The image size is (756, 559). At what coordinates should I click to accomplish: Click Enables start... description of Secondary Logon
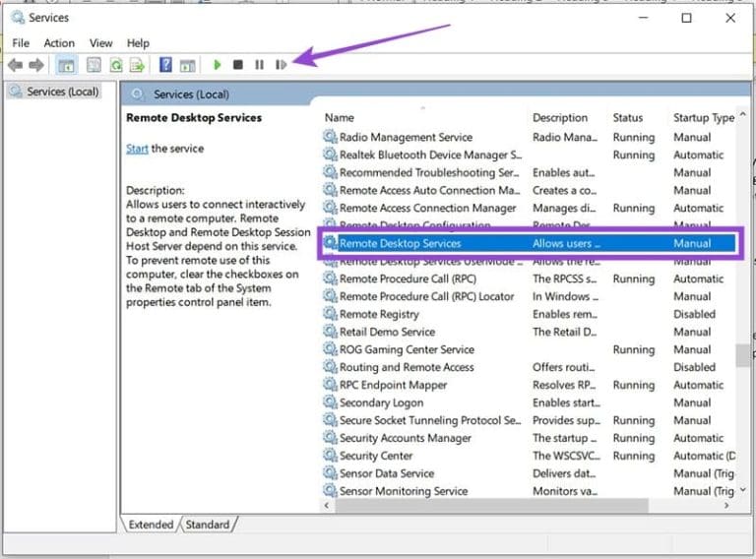tap(566, 403)
